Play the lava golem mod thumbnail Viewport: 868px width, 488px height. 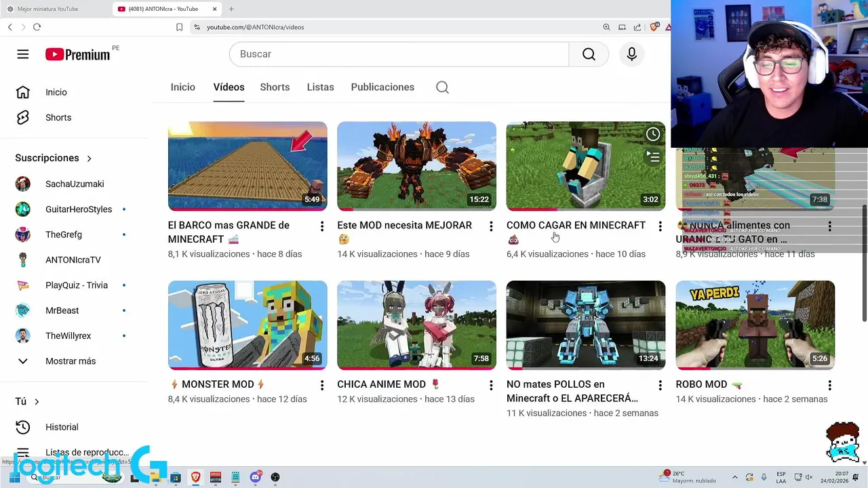(x=416, y=166)
